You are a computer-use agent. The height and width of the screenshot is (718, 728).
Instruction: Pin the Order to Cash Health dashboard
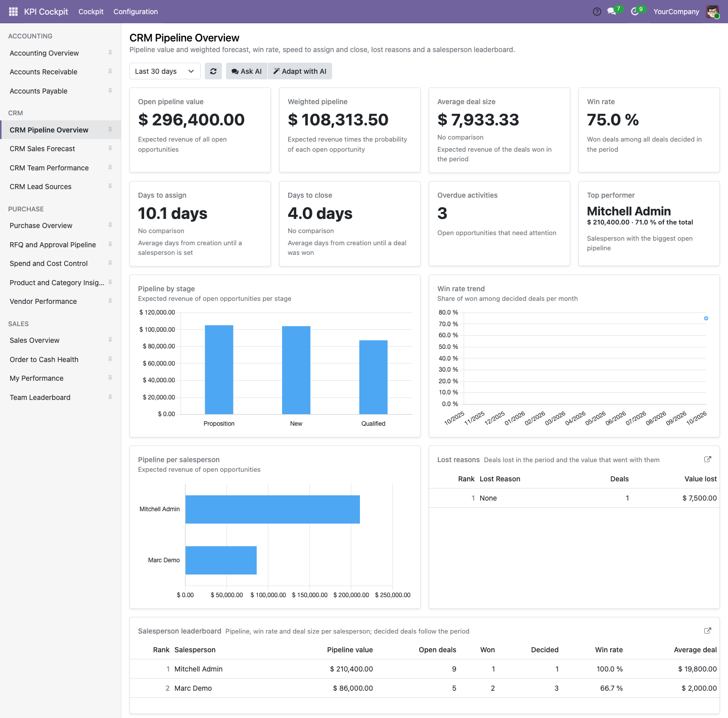(x=110, y=359)
